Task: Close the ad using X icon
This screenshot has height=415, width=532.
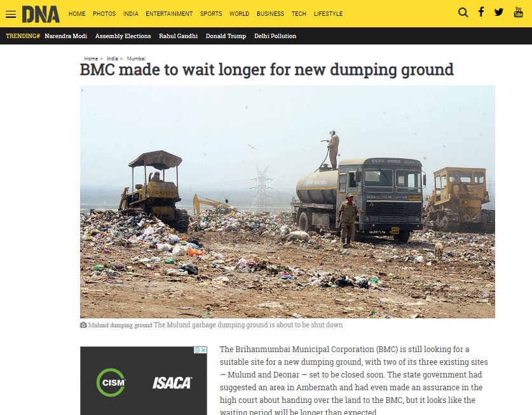Action: pyautogui.click(x=203, y=350)
